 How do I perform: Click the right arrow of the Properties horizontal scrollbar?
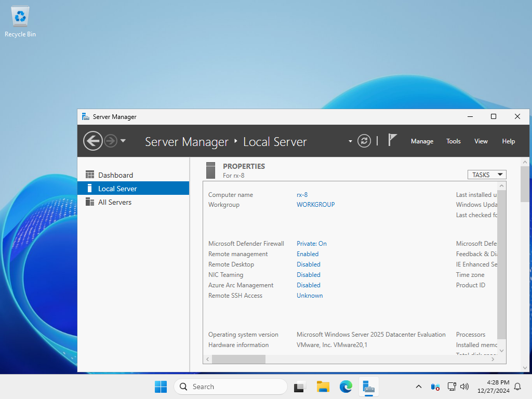point(493,359)
